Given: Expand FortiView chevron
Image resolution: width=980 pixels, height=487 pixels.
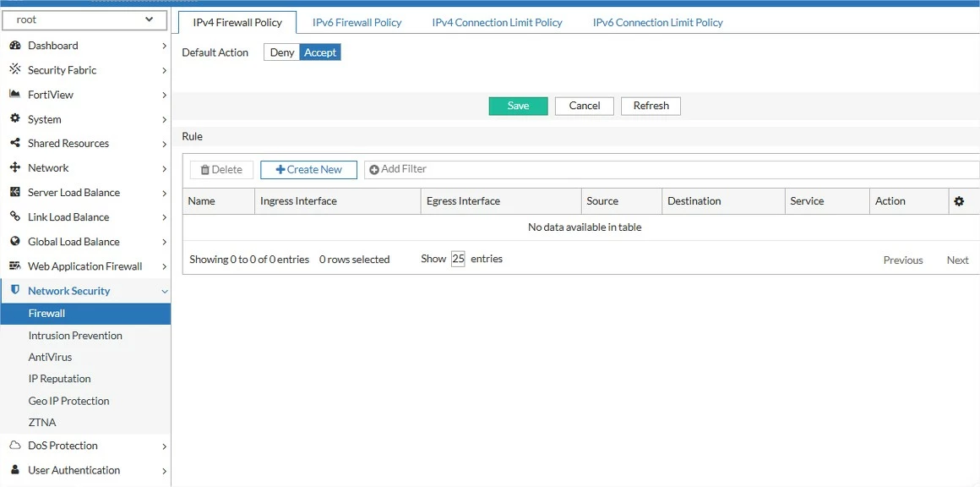Looking at the screenshot, I should tap(164, 95).
